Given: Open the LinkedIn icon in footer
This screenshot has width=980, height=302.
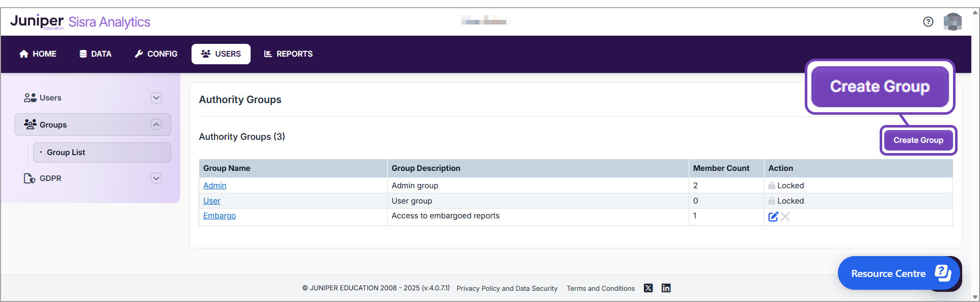Looking at the screenshot, I should pyautogui.click(x=666, y=288).
